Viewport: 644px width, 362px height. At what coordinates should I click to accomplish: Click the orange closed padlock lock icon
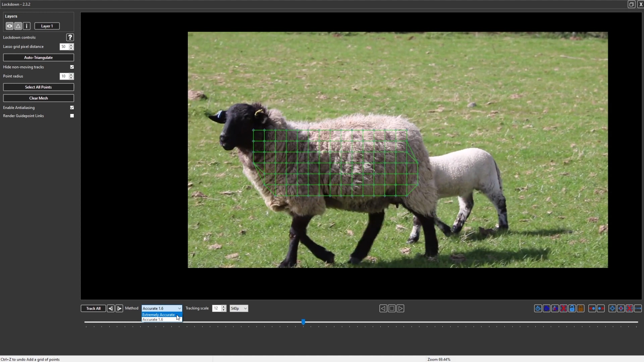581,308
